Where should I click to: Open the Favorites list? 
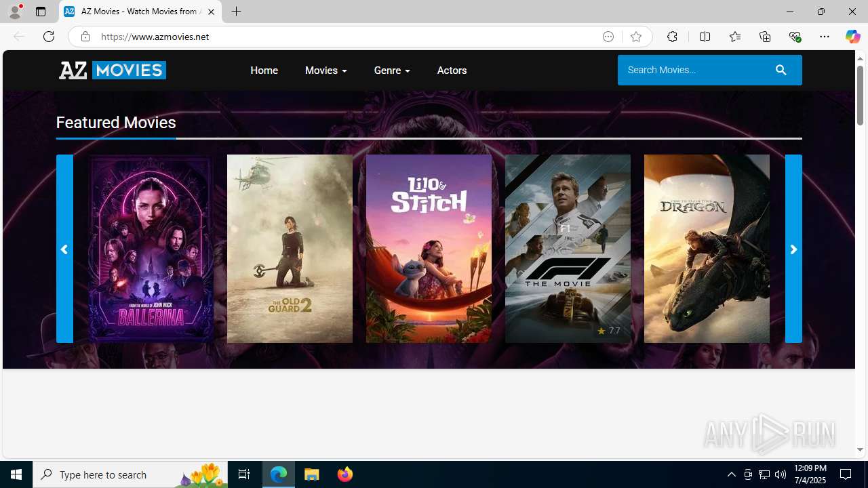coord(734,37)
